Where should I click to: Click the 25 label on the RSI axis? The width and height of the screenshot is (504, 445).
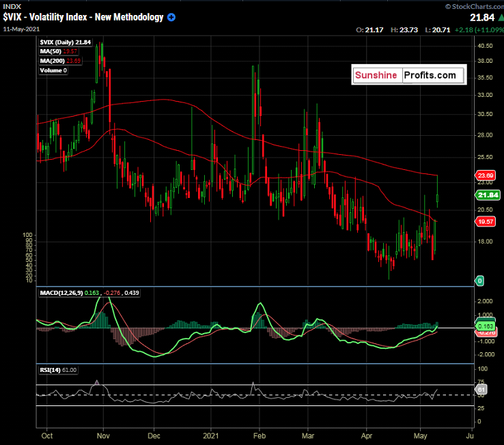[481, 408]
